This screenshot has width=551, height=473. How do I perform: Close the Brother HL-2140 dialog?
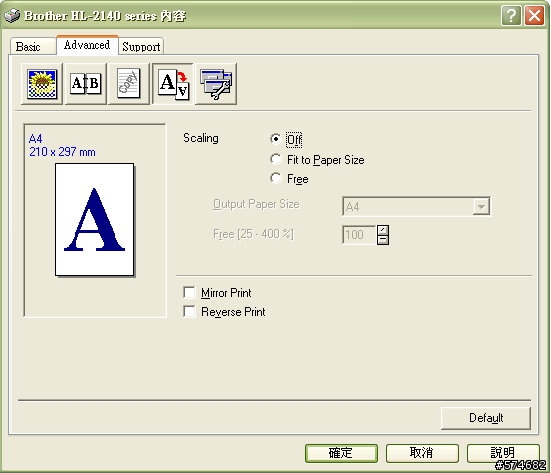pos(534,16)
